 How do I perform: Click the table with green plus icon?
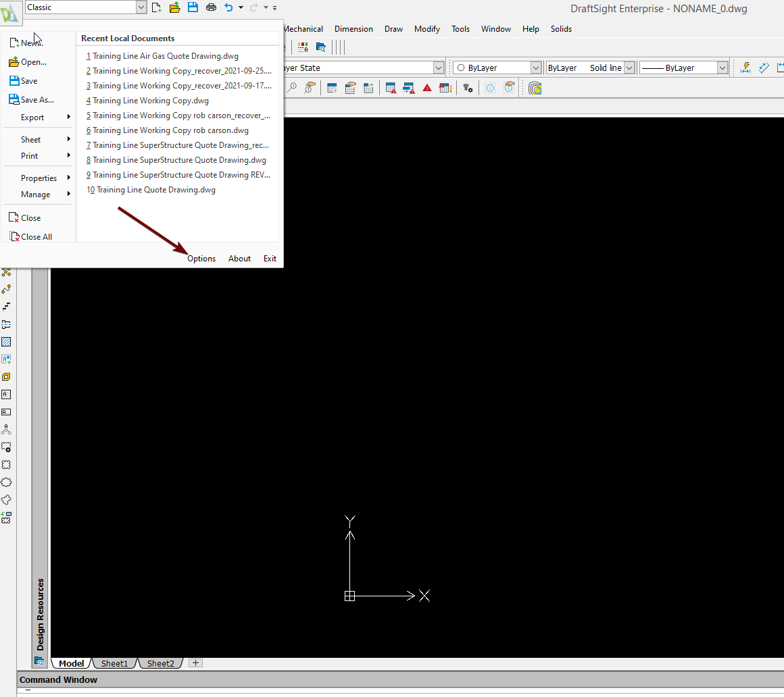click(x=332, y=88)
